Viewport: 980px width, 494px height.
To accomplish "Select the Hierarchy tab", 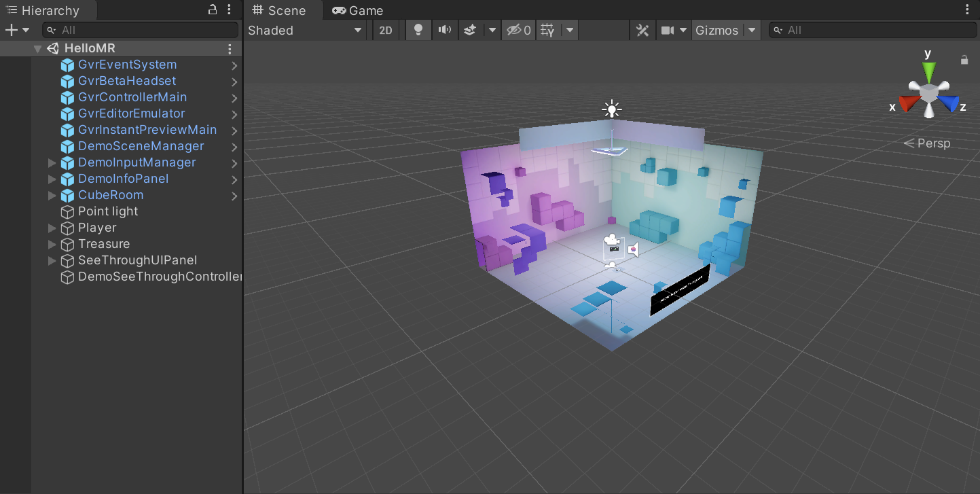I will 48,10.
